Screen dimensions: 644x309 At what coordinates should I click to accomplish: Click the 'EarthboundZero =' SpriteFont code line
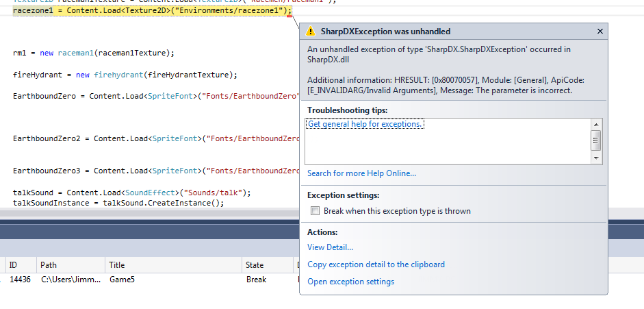coord(156,96)
